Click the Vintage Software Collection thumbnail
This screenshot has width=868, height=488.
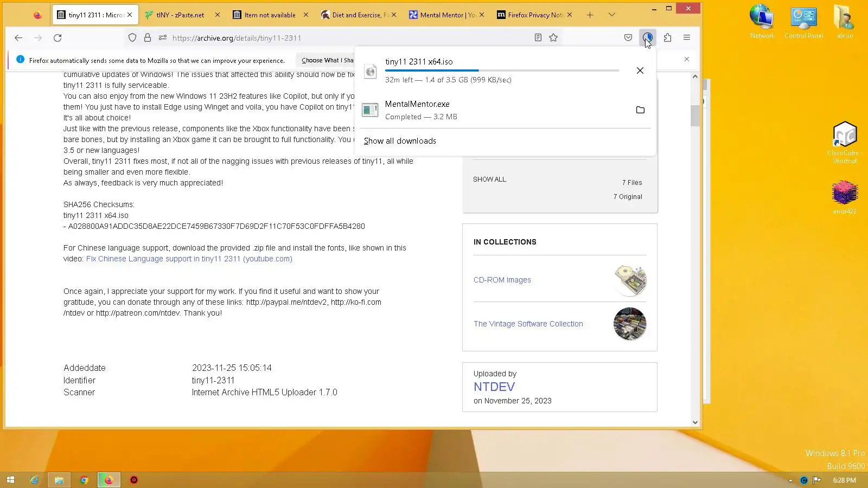630,324
